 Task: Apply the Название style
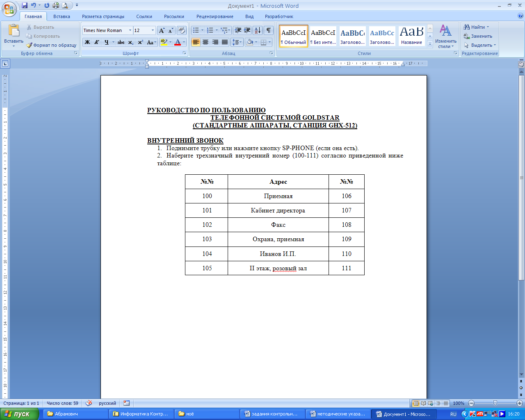point(411,36)
